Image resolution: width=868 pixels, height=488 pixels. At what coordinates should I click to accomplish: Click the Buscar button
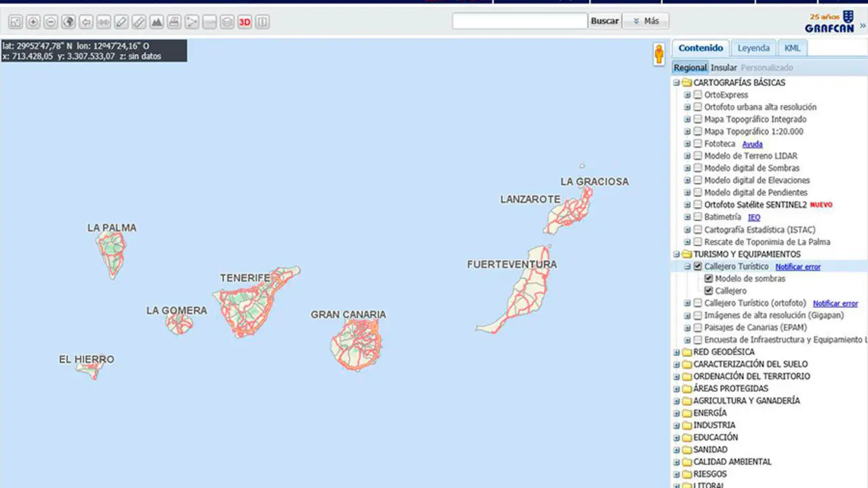[605, 21]
